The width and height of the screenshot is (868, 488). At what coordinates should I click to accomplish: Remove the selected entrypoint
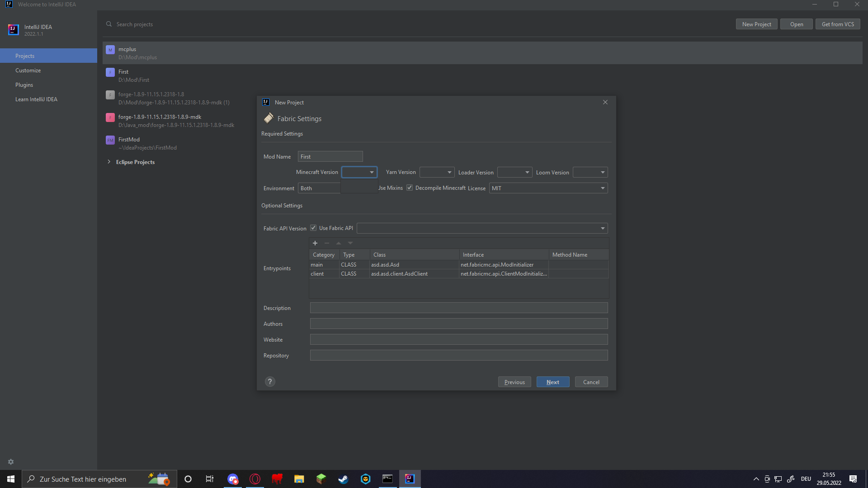click(326, 243)
